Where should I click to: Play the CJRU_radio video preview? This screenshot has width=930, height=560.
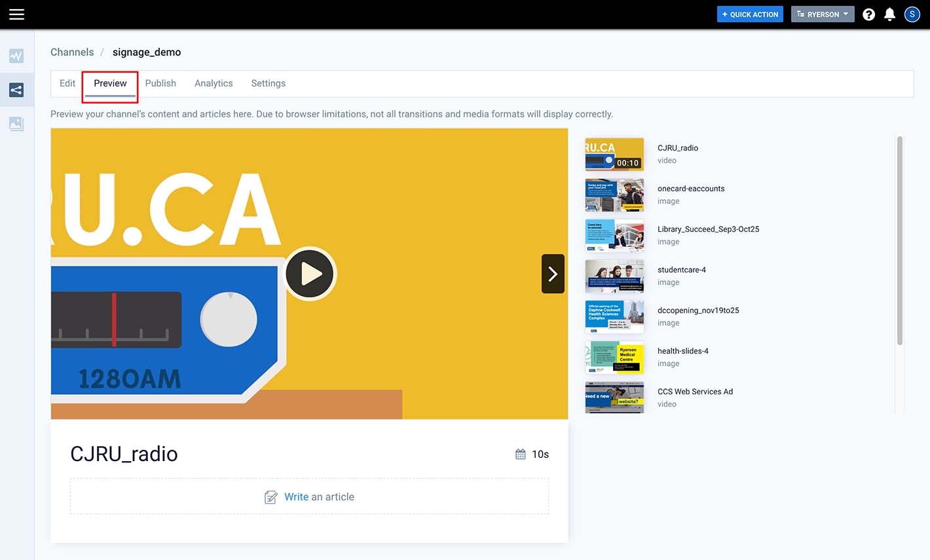[x=310, y=274]
